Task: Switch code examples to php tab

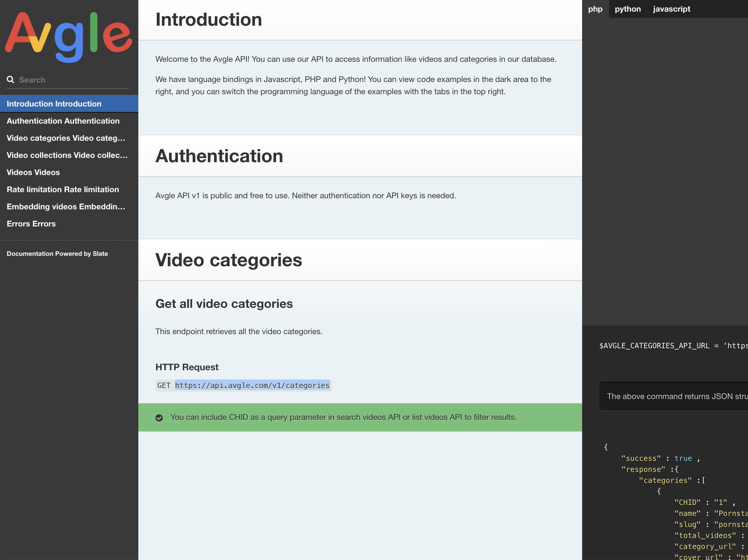Action: (595, 9)
